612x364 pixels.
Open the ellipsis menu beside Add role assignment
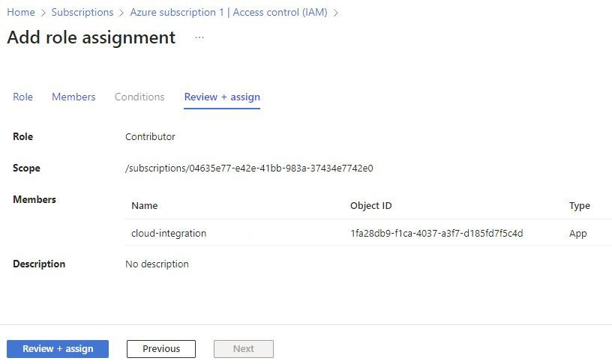pos(199,37)
